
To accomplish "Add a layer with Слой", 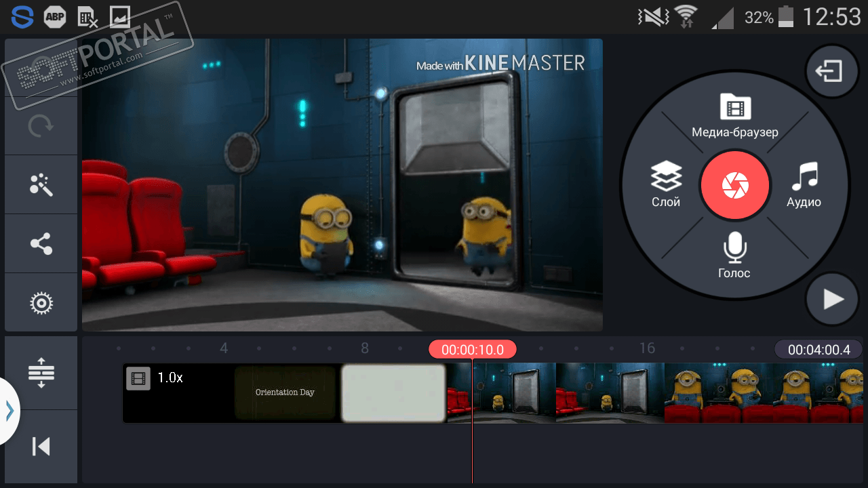I will click(666, 184).
